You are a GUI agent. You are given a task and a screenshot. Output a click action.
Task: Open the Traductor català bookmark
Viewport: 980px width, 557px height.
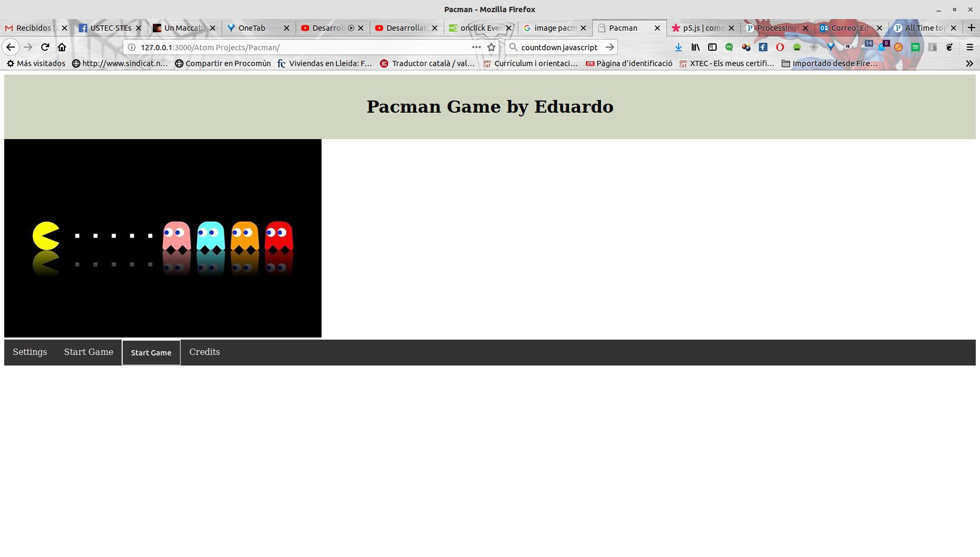point(427,63)
